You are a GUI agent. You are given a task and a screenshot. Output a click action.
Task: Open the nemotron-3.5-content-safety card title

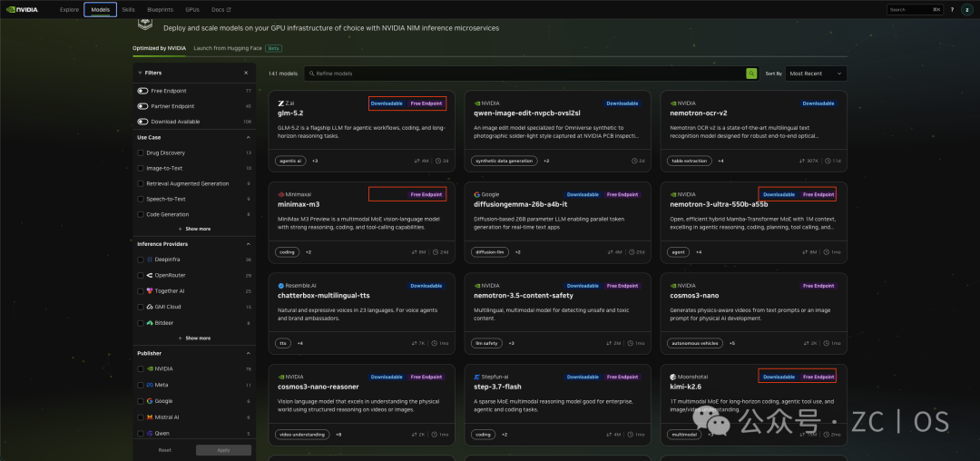(524, 296)
